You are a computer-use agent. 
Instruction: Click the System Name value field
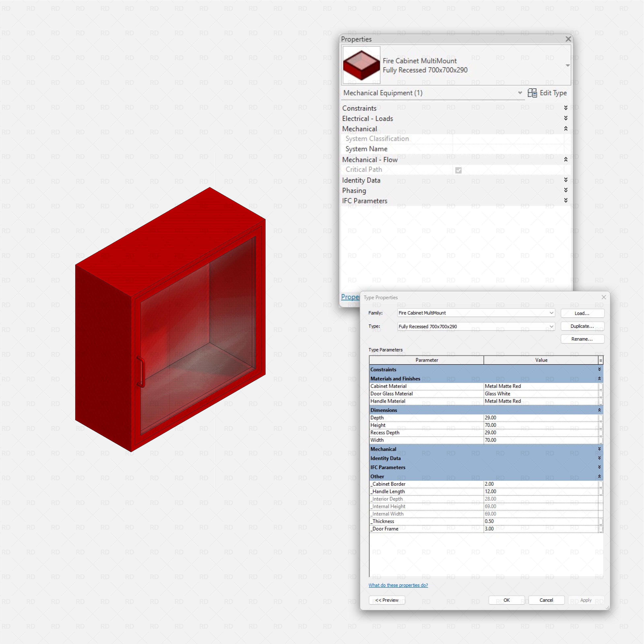click(x=508, y=149)
